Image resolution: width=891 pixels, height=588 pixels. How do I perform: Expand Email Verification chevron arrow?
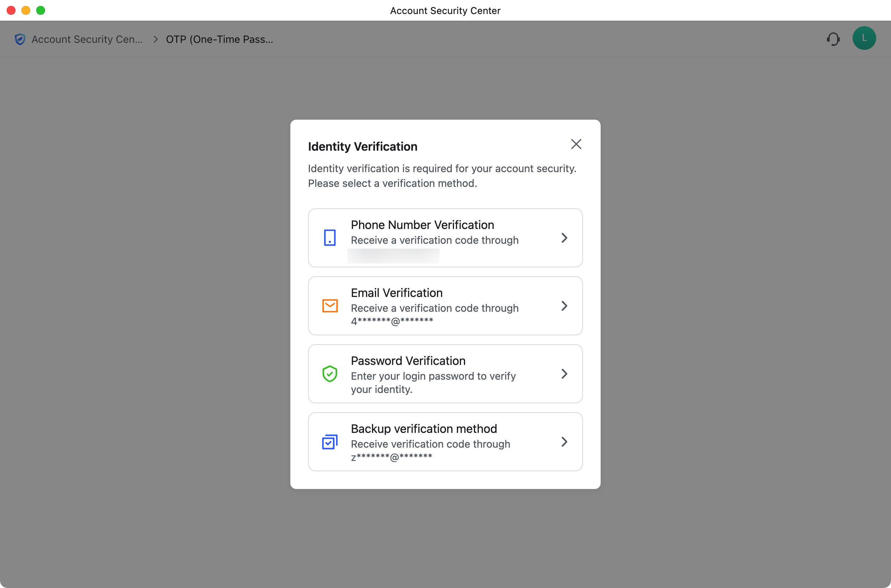pos(564,305)
